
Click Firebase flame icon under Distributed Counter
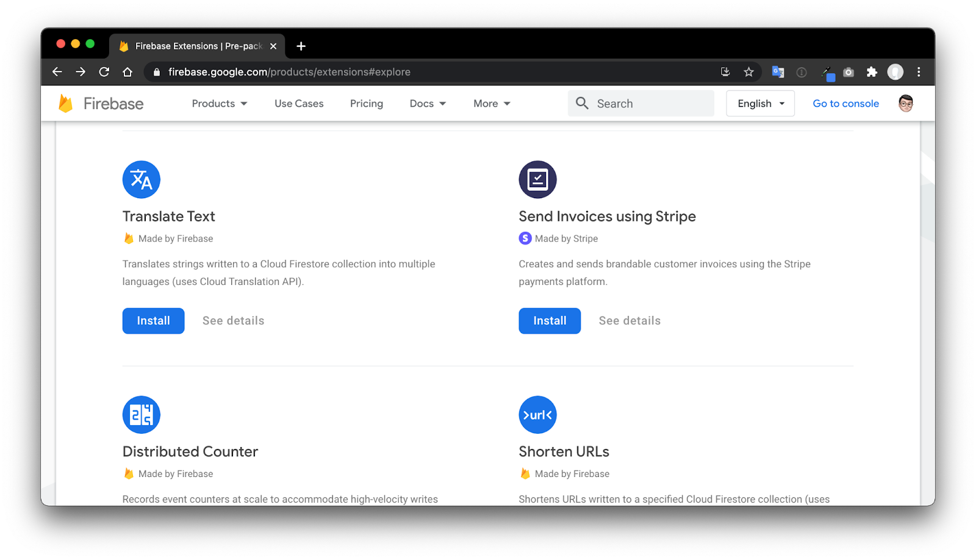click(129, 474)
